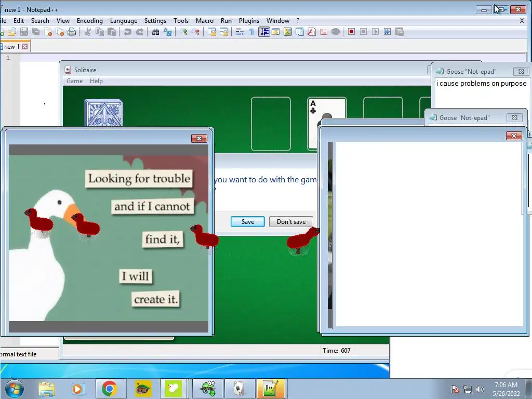Toggle Word Wrap icon in Notepad++ toolbar
Image resolution: width=532 pixels, height=399 pixels.
coord(240,32)
